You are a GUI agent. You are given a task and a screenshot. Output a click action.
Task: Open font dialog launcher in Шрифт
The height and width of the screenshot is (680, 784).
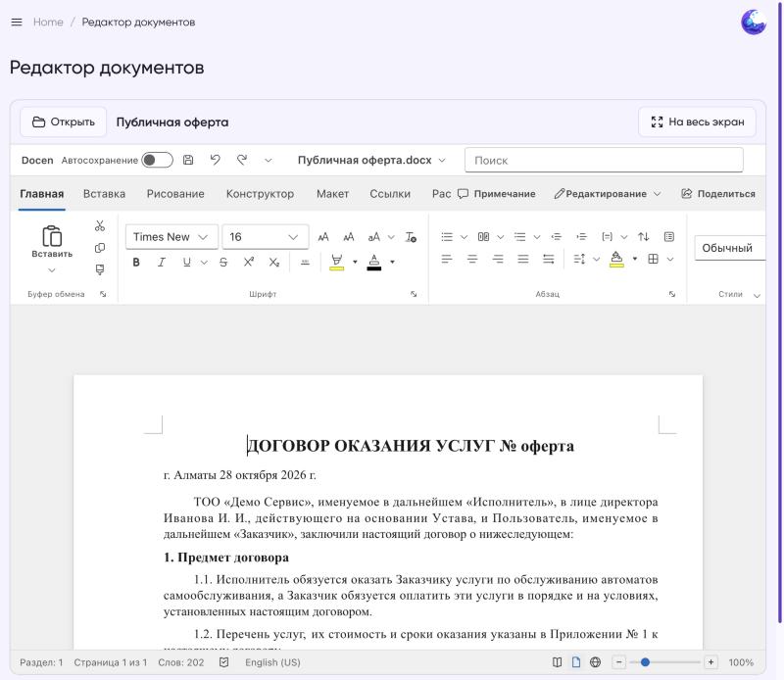point(414,294)
